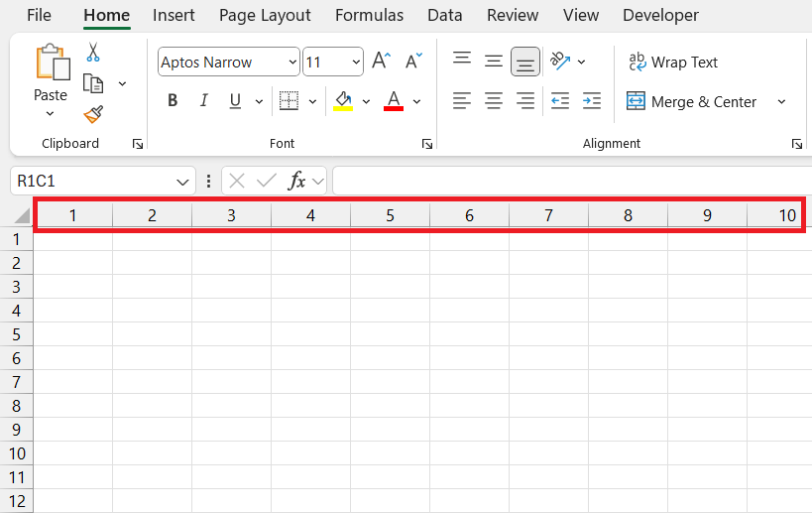Click the Cut scissors icon
812x513 pixels.
point(93,53)
